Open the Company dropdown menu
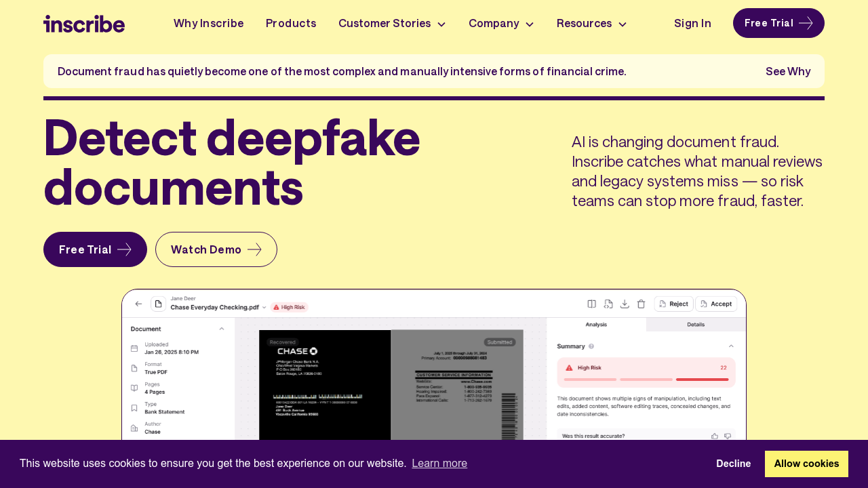Screen dimensions: 868x488 [501, 22]
